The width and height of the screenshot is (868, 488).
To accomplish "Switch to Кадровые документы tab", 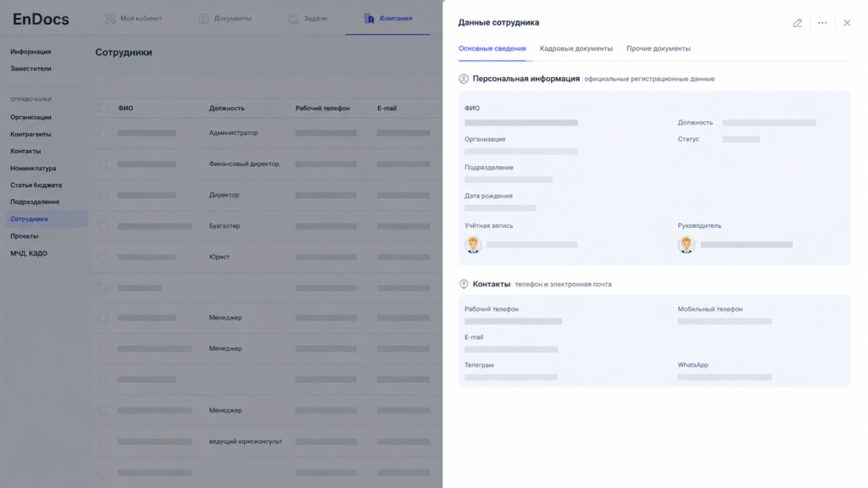I will 576,48.
